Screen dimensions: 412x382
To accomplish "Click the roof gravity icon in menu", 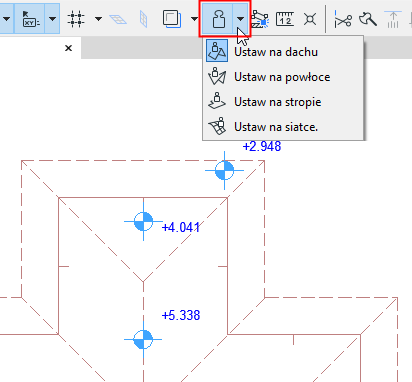I will tap(217, 51).
